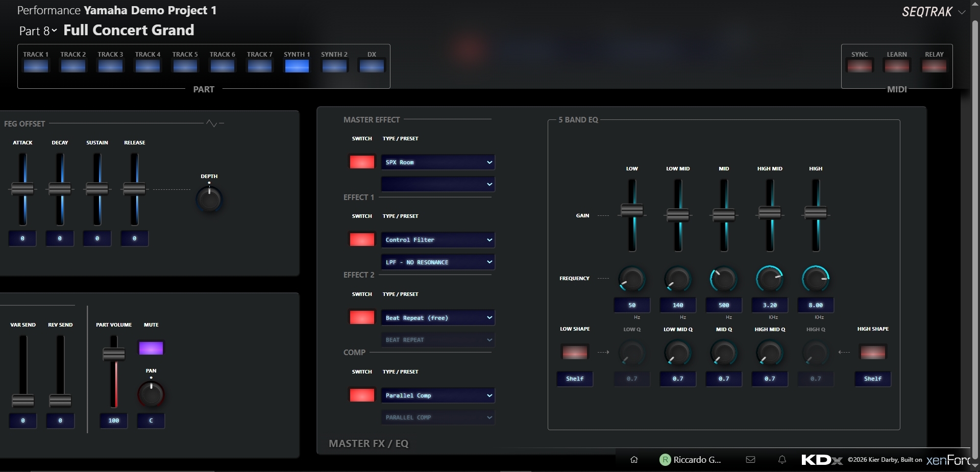
Task: Click the High Mid frequency knob
Action: pyautogui.click(x=769, y=279)
